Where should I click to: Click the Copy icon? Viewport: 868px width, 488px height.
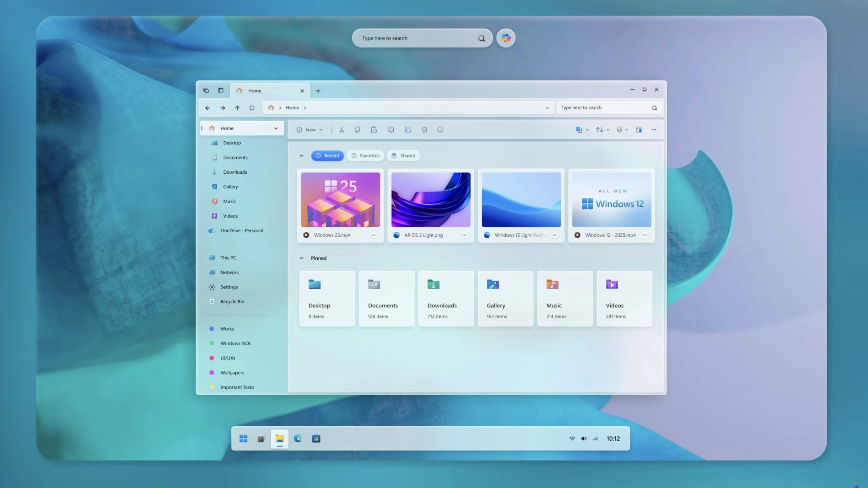pyautogui.click(x=357, y=130)
